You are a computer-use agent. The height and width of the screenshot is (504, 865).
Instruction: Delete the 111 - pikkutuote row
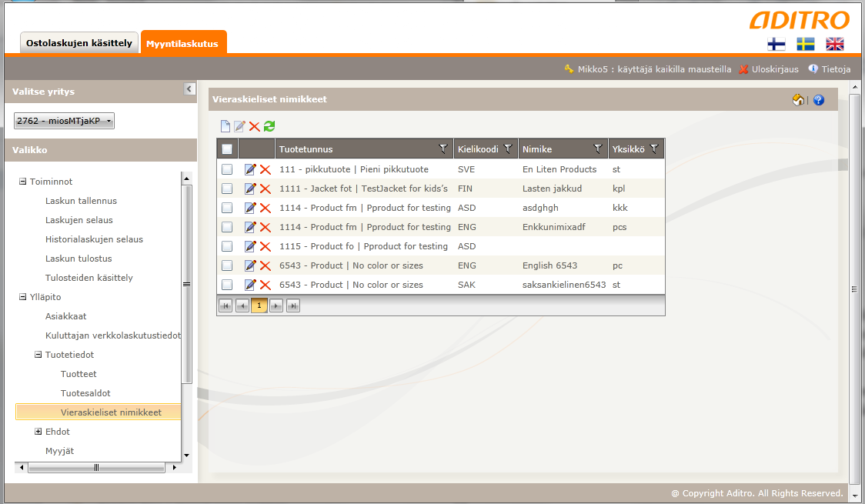266,169
